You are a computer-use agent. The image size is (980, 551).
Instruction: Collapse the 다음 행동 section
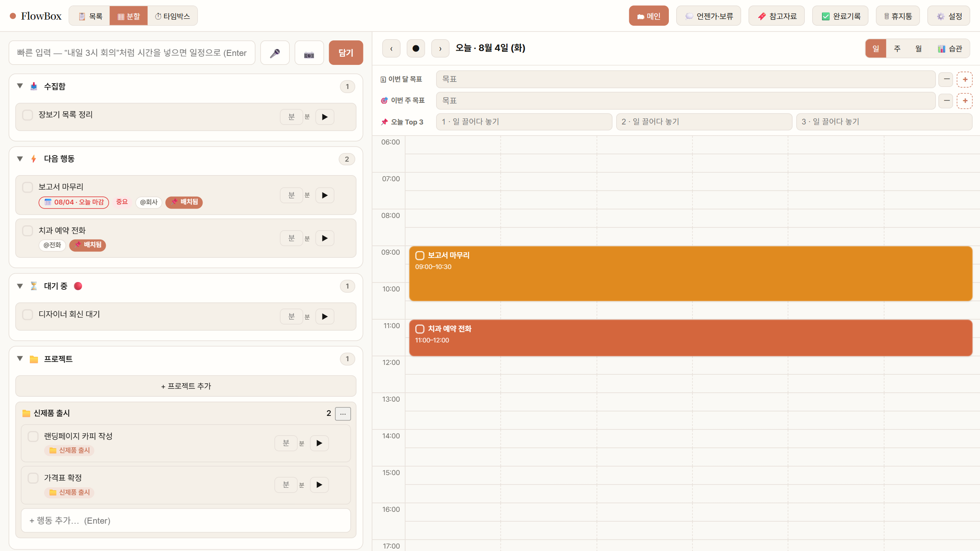20,158
